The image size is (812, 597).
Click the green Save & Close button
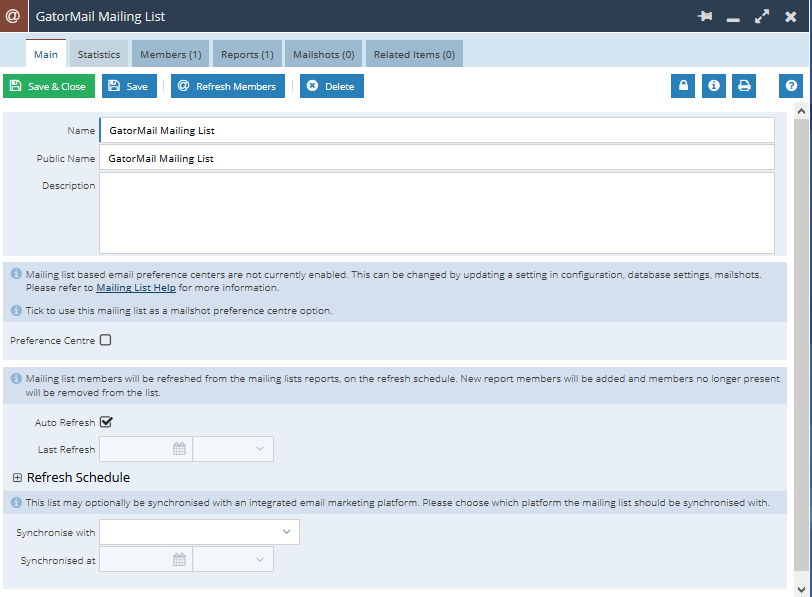[x=49, y=86]
